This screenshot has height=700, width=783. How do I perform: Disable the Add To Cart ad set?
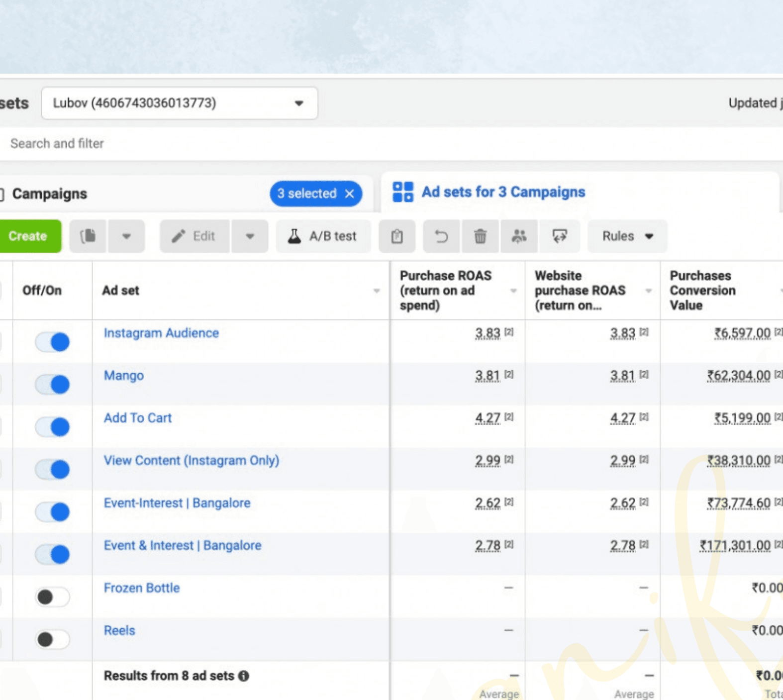53,426
